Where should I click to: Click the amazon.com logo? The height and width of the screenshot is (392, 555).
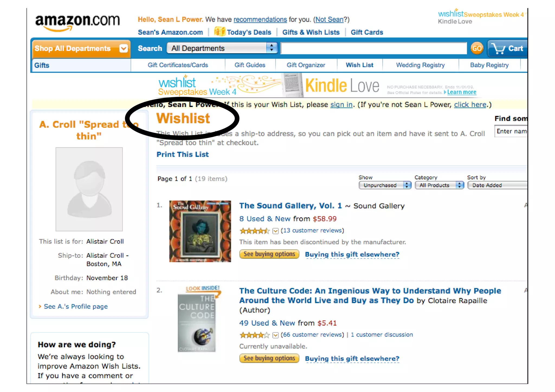coord(77,22)
